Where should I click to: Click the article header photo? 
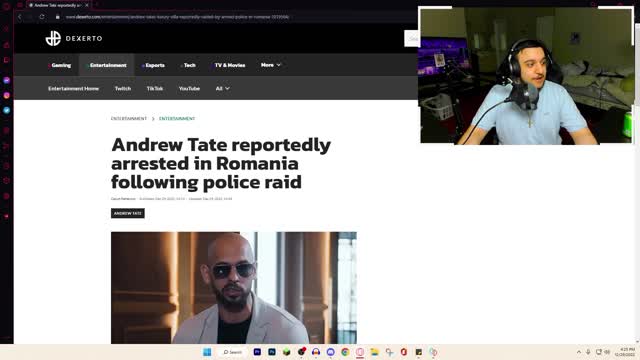point(234,288)
